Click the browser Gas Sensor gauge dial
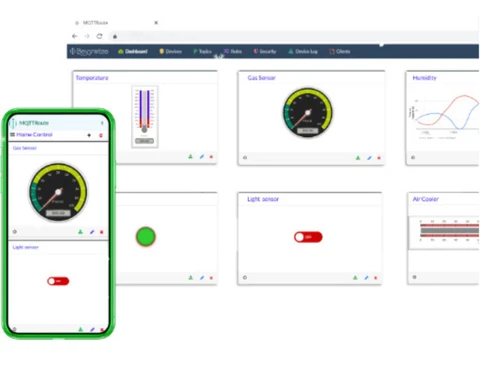This screenshot has width=500, height=375. pos(308,113)
